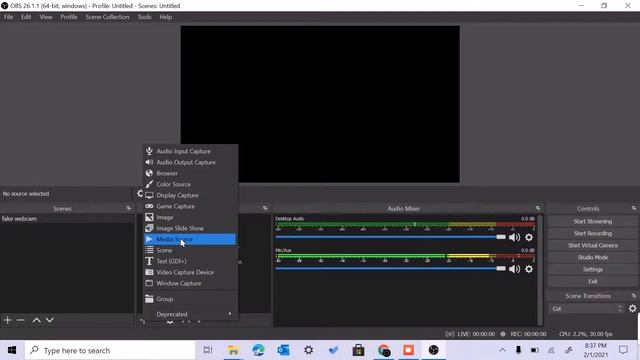Image resolution: width=640 pixels, height=360 pixels.
Task: Open Desktop Audio gear settings
Action: pos(529,237)
